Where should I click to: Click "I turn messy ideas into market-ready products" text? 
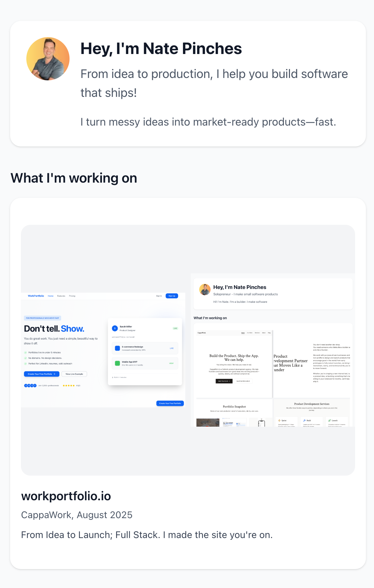(x=208, y=122)
